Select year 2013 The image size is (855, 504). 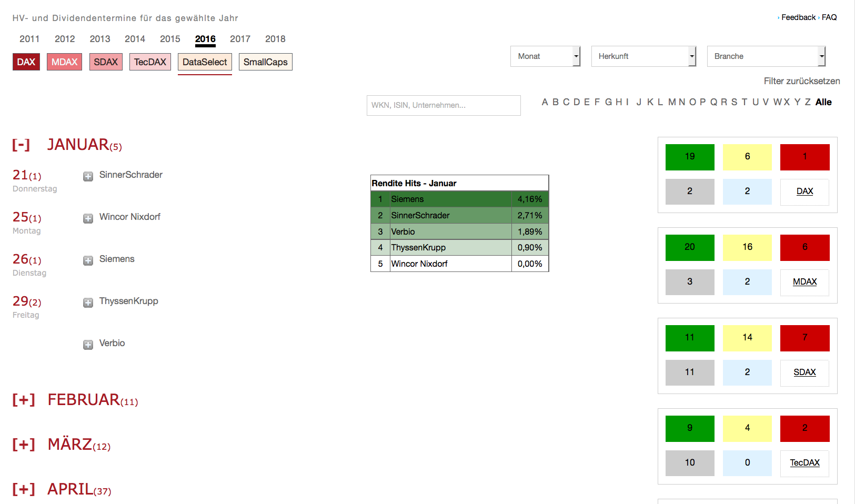(x=100, y=39)
